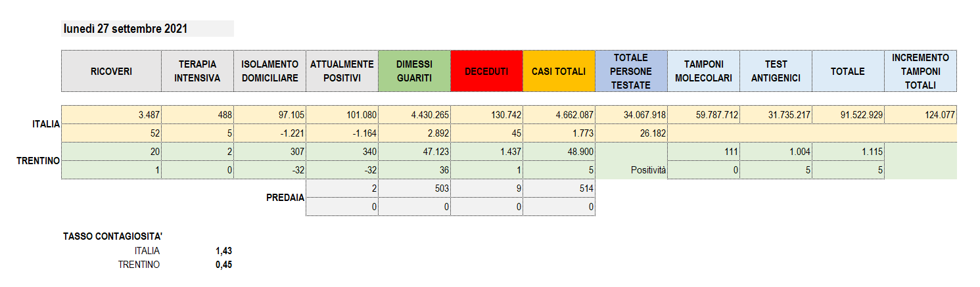The image size is (980, 287).
Task: Select the TRENTINO row label
Action: coord(38,160)
